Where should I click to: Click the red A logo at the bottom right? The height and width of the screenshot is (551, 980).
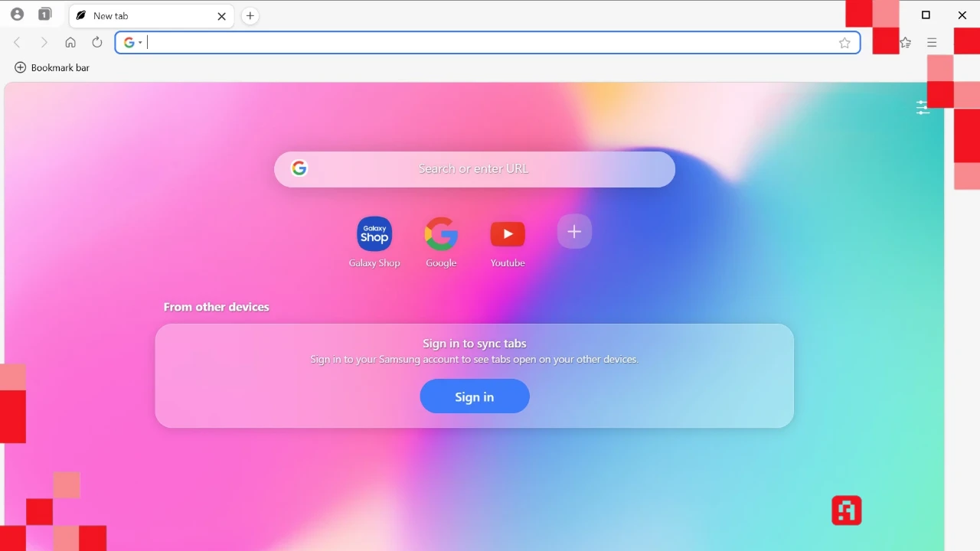click(x=846, y=510)
